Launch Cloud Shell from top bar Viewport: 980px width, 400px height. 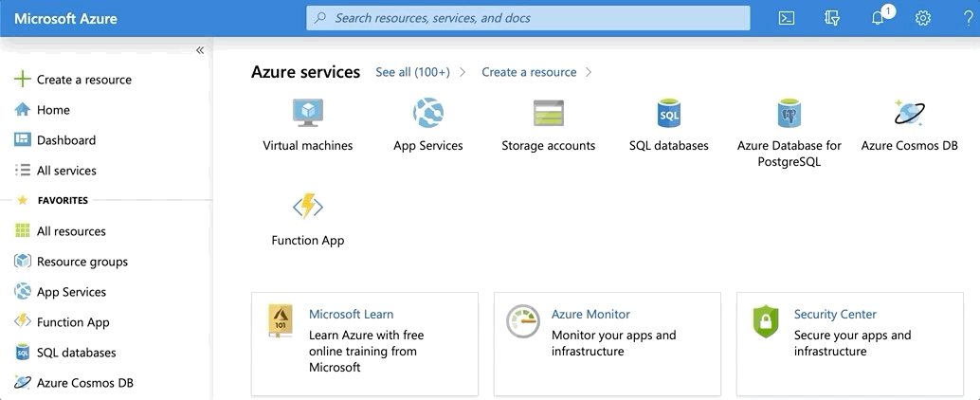click(x=786, y=18)
